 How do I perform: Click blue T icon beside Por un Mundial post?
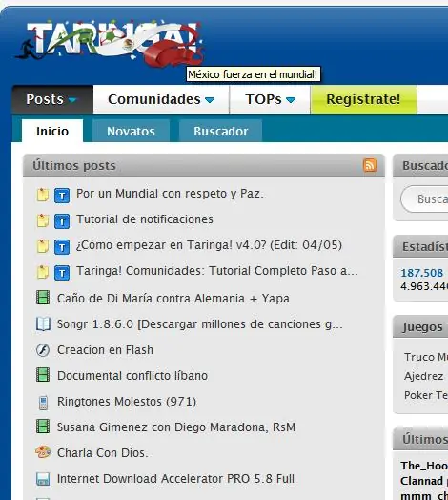pos(62,196)
